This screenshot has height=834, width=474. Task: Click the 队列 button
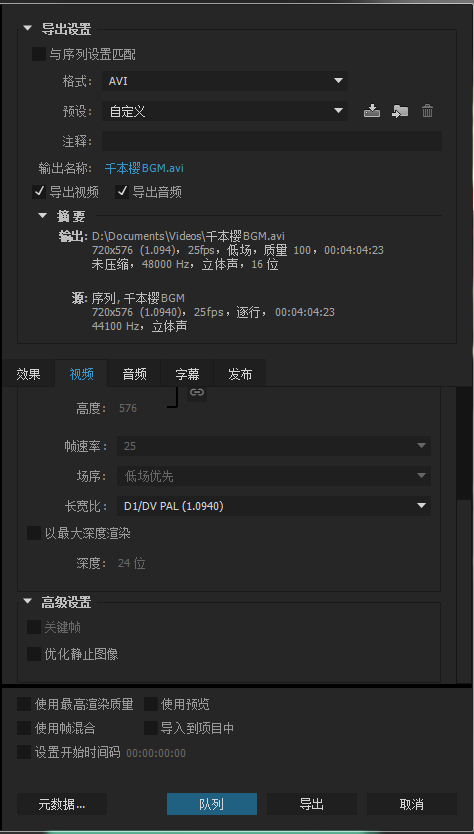[x=212, y=804]
